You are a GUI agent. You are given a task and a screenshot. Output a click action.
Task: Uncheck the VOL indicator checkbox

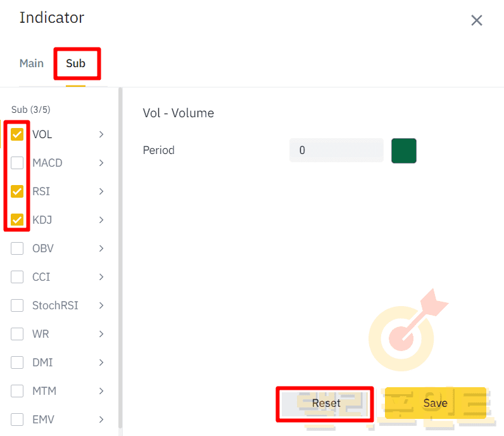(x=17, y=134)
